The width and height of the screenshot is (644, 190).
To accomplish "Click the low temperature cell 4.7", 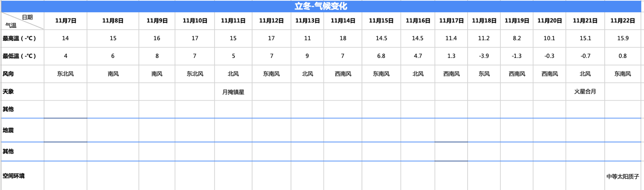I will point(418,56).
